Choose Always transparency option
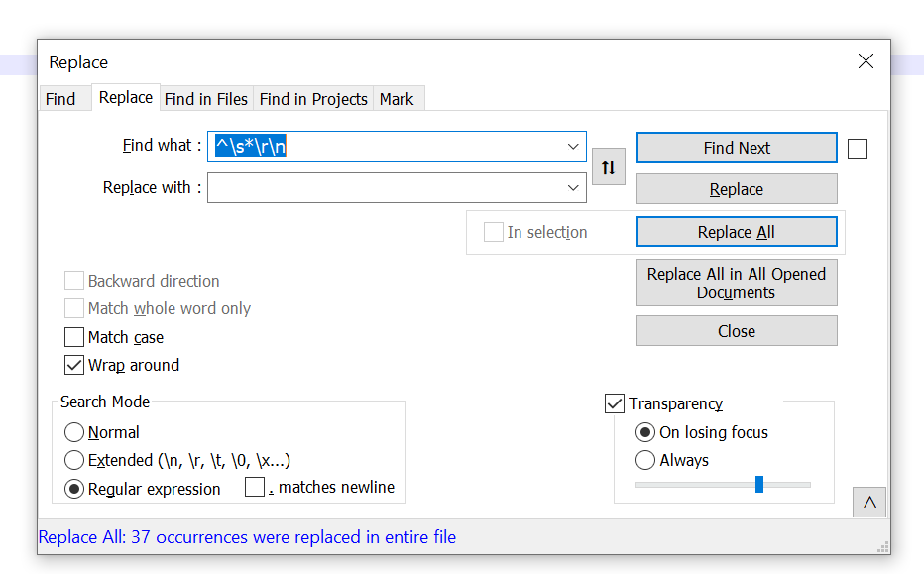Image resolution: width=924 pixels, height=574 pixels. tap(645, 460)
